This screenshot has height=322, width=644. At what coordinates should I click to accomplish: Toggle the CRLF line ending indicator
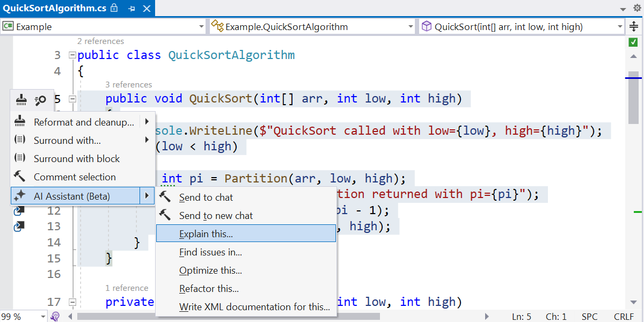click(624, 317)
